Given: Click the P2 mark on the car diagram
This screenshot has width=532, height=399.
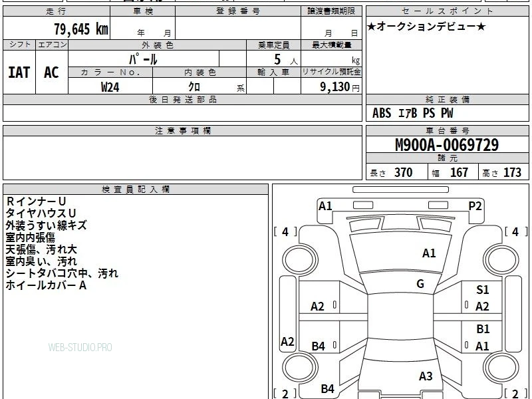Looking at the screenshot, I should [475, 206].
